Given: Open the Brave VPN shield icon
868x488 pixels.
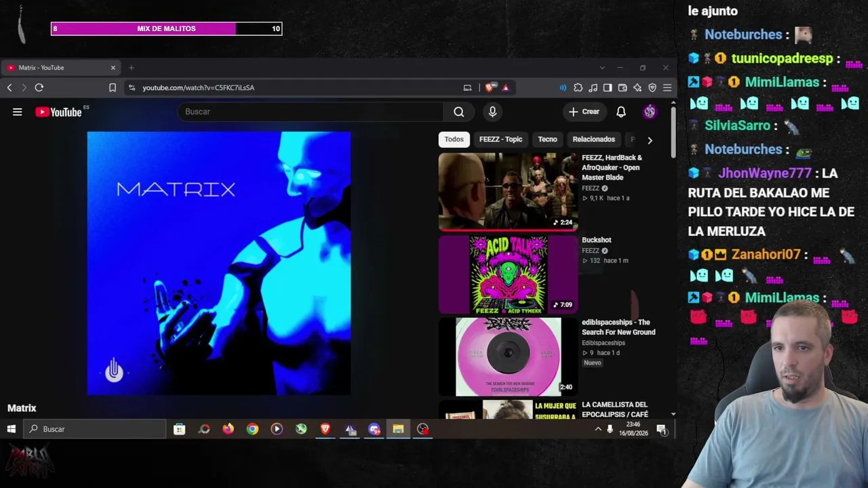Looking at the screenshot, I should pos(652,87).
